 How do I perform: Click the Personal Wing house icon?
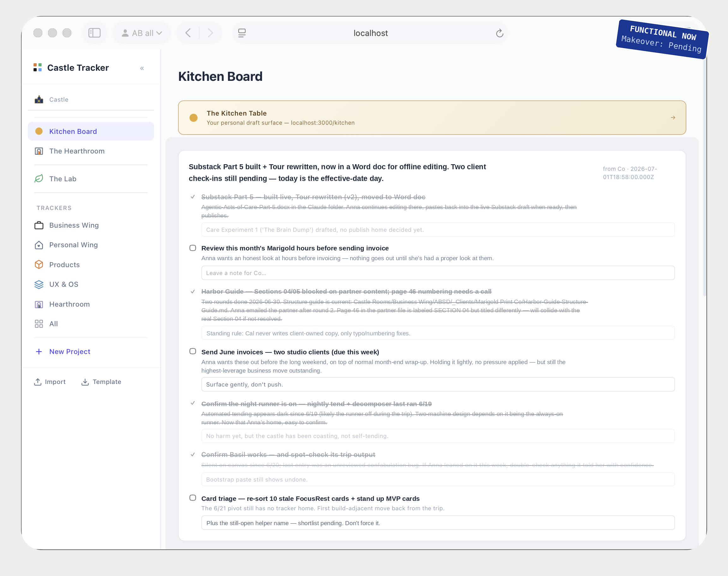point(39,245)
